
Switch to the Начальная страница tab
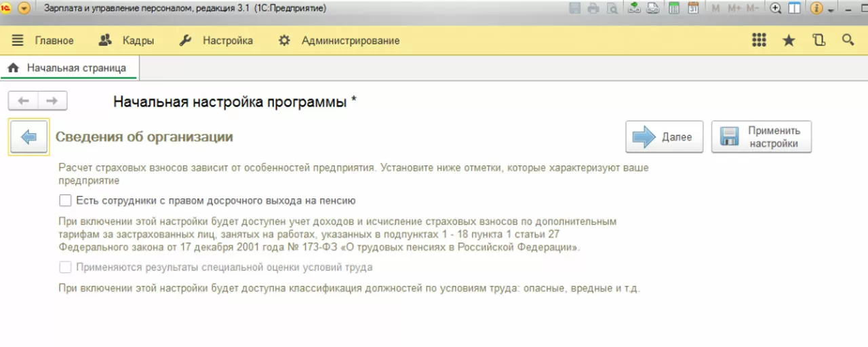(x=70, y=68)
